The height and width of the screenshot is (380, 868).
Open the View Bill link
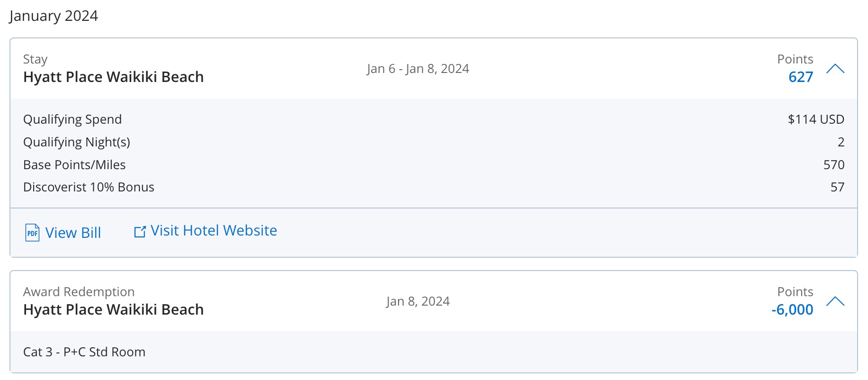pyautogui.click(x=73, y=233)
